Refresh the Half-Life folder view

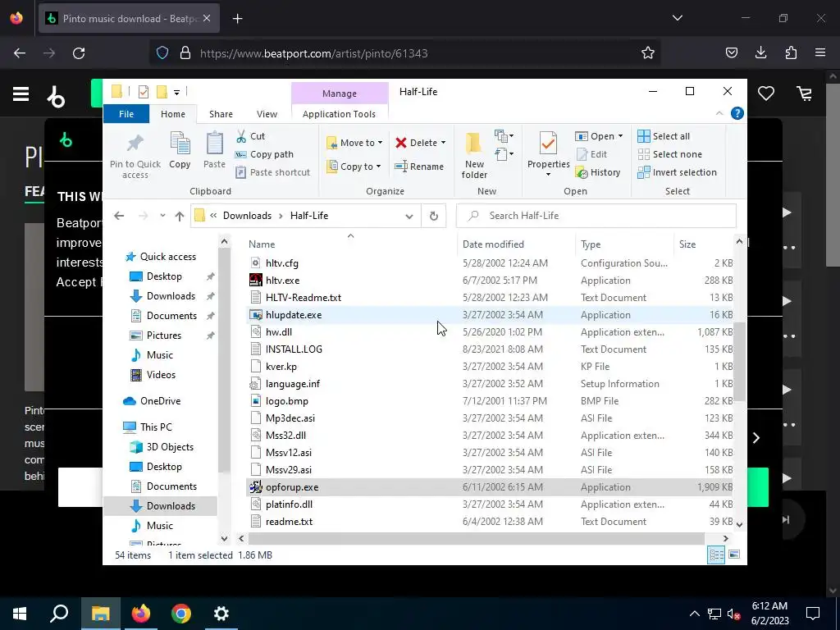[x=434, y=216]
